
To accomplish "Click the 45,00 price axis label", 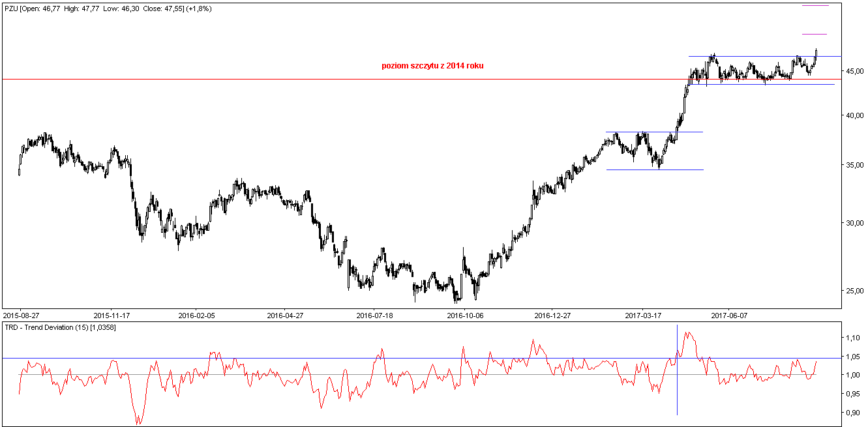I will 854,72.
